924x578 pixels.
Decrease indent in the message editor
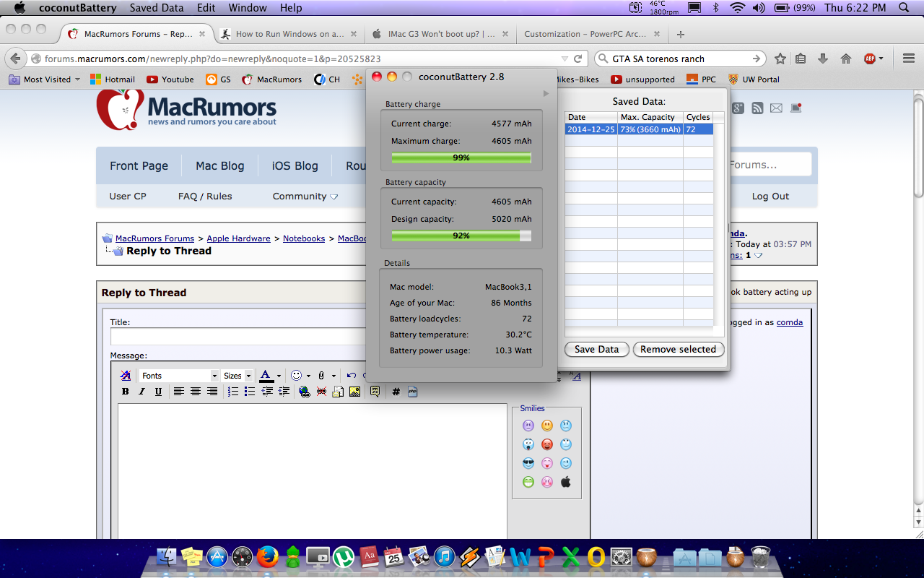click(x=267, y=392)
